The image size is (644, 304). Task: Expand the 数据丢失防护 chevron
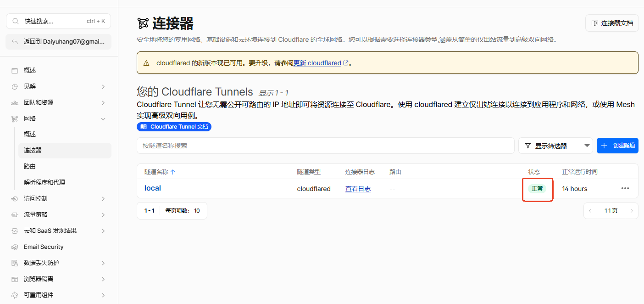tap(103, 263)
